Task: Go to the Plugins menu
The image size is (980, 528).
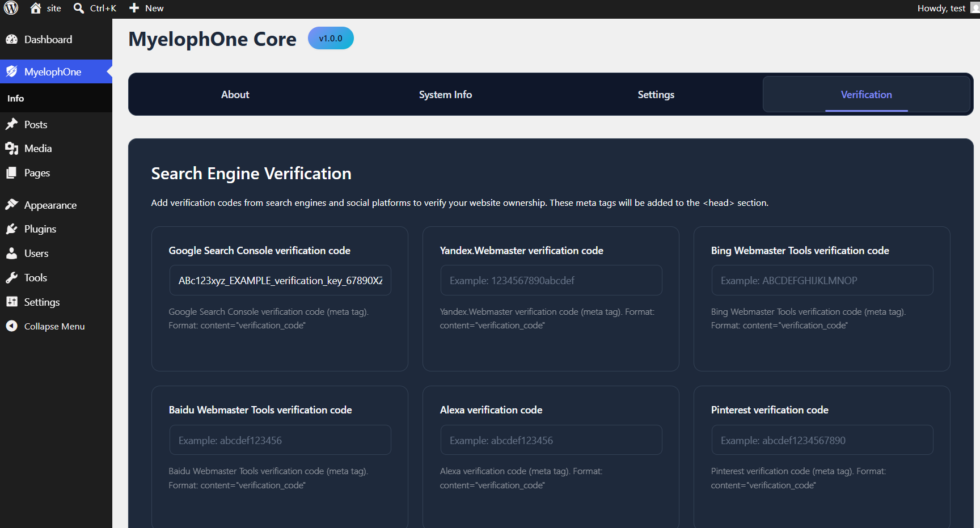Action: [40, 229]
